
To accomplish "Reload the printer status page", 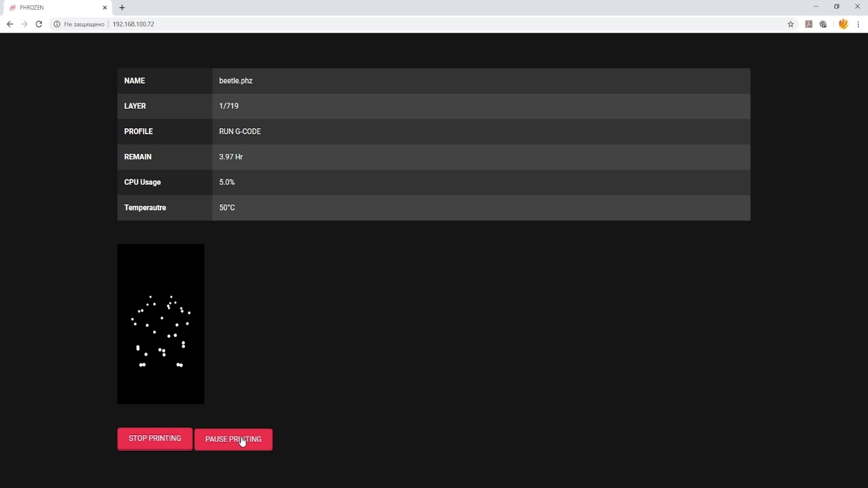I will (x=39, y=24).
